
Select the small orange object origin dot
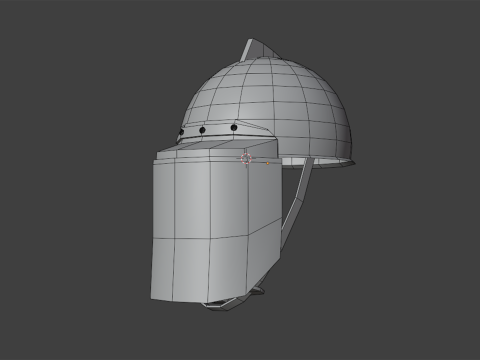(268, 163)
